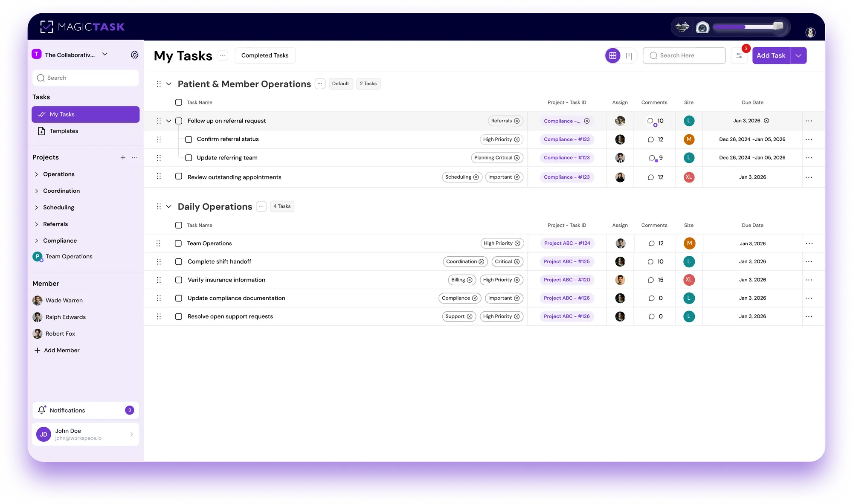Open the Notifications panel

point(85,410)
